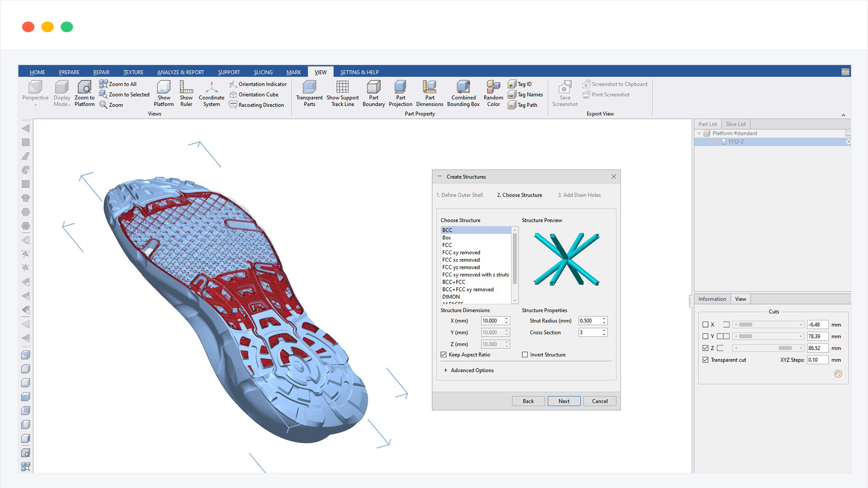Collapse the ribbon with the chevron
Image resolution: width=868 pixels, height=488 pixels.
(843, 115)
